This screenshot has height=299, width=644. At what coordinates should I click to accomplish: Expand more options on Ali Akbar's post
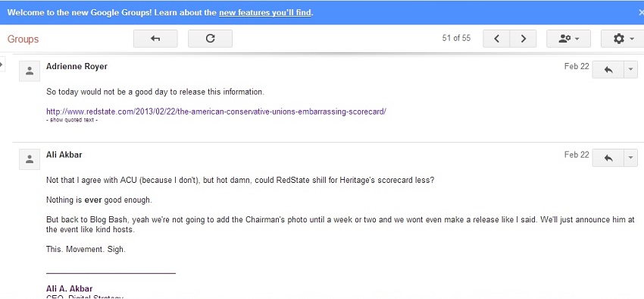coord(631,158)
